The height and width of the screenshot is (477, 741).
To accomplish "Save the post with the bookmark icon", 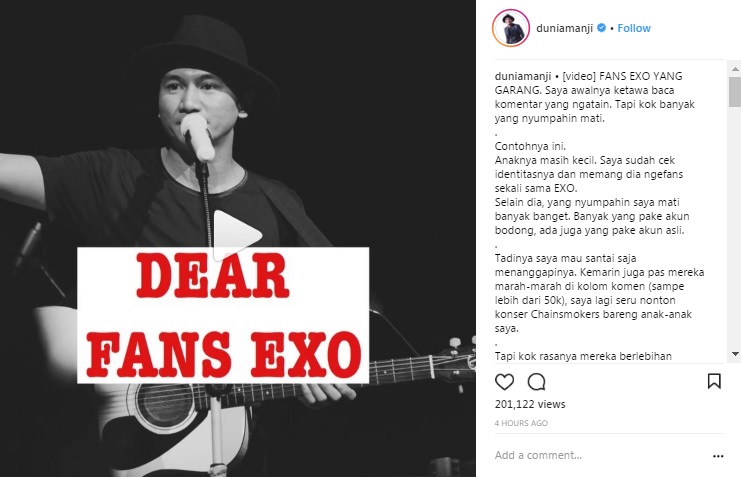I will (714, 381).
